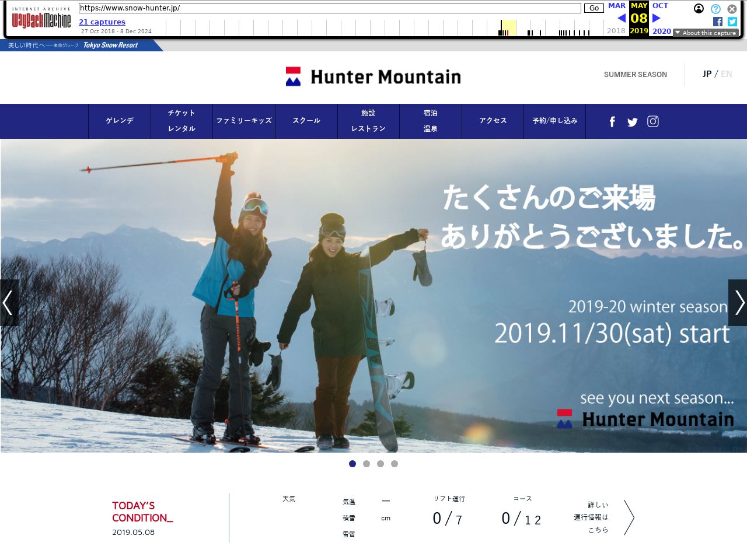
Task: Select the first carousel dot
Action: [352, 464]
